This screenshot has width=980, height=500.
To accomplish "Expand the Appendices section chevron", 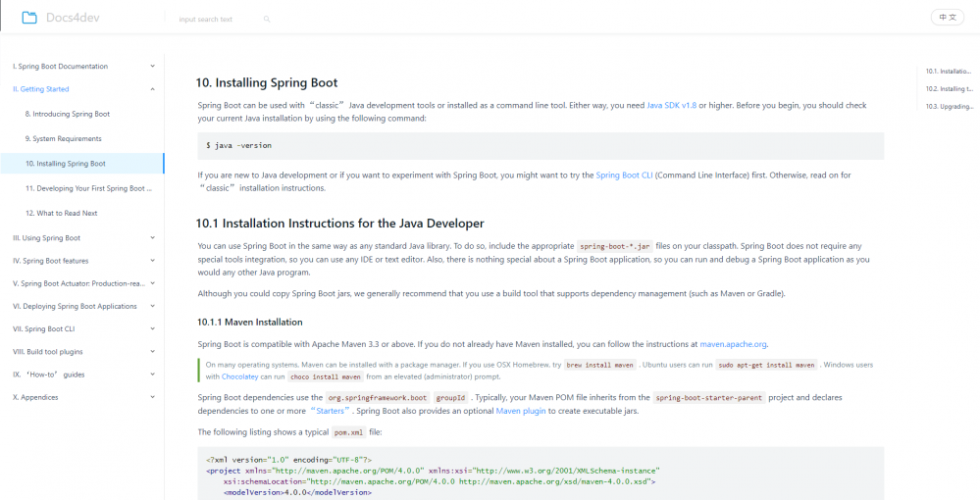I will 152,397.
